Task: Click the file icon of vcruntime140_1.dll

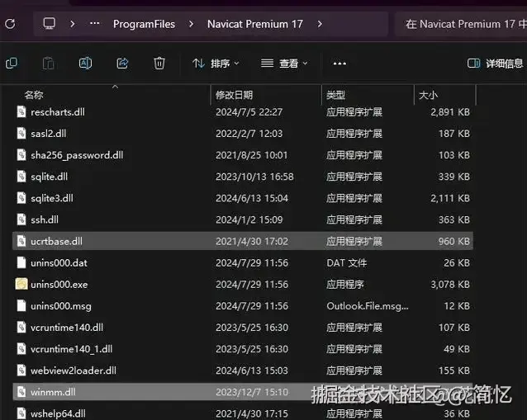Action: pyautogui.click(x=21, y=349)
